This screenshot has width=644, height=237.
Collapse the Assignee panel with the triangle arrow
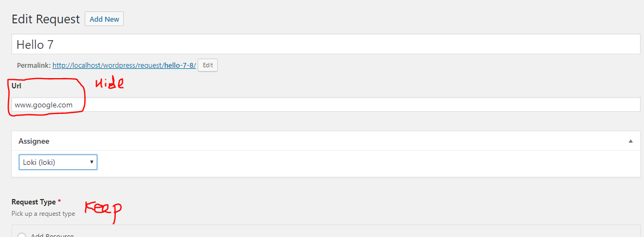630,141
